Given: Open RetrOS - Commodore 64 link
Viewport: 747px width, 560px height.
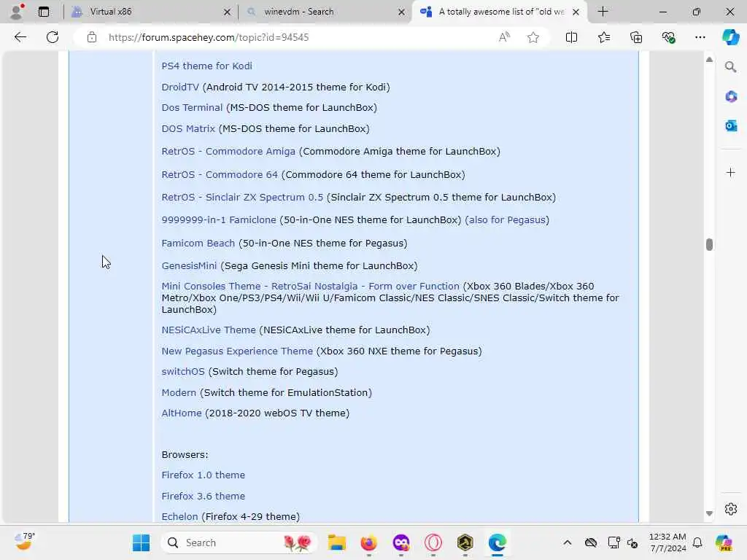Looking at the screenshot, I should click(220, 174).
